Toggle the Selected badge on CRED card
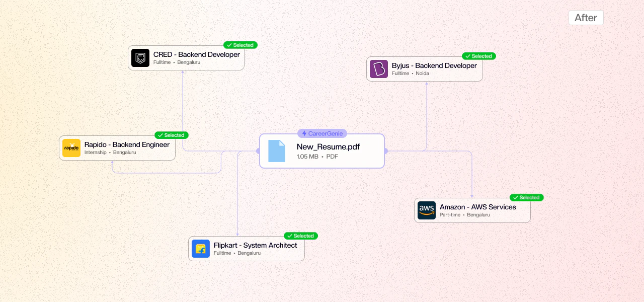Screen dimensions: 644x302 [240, 45]
